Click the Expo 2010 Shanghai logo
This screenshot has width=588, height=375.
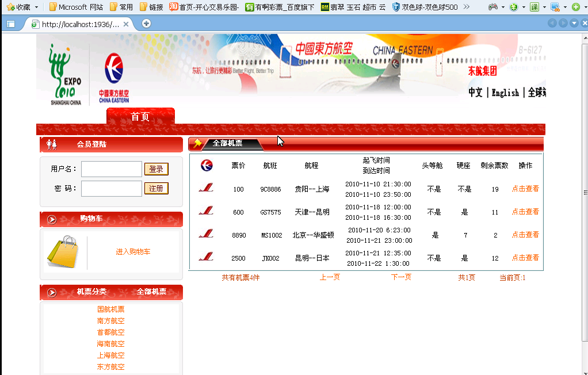65,75
